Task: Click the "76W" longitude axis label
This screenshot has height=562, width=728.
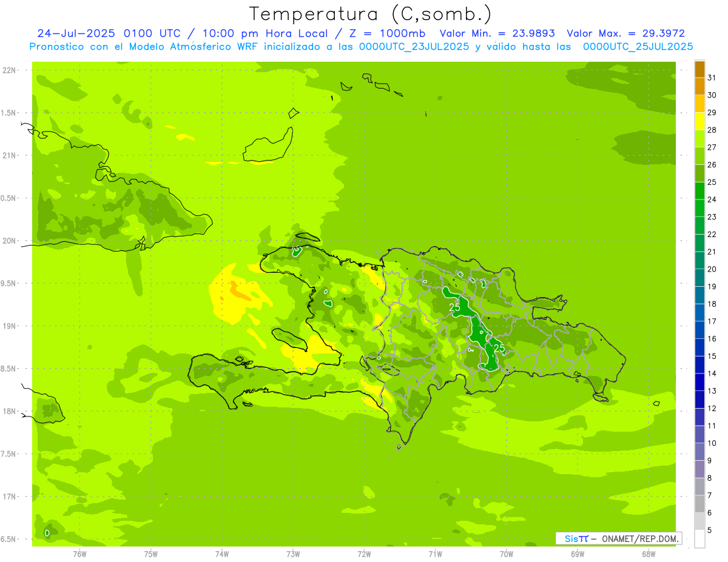Action: (79, 554)
